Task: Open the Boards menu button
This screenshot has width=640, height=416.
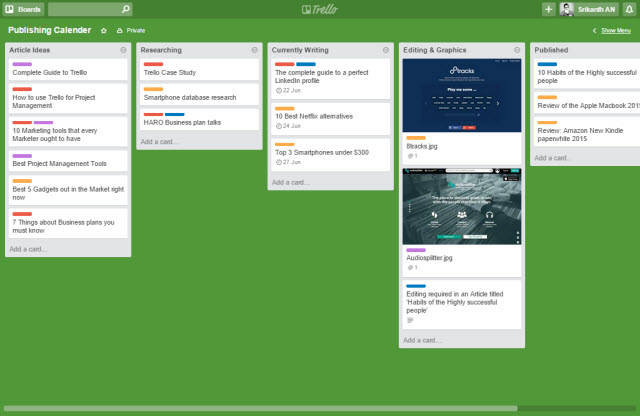Action: click(23, 9)
